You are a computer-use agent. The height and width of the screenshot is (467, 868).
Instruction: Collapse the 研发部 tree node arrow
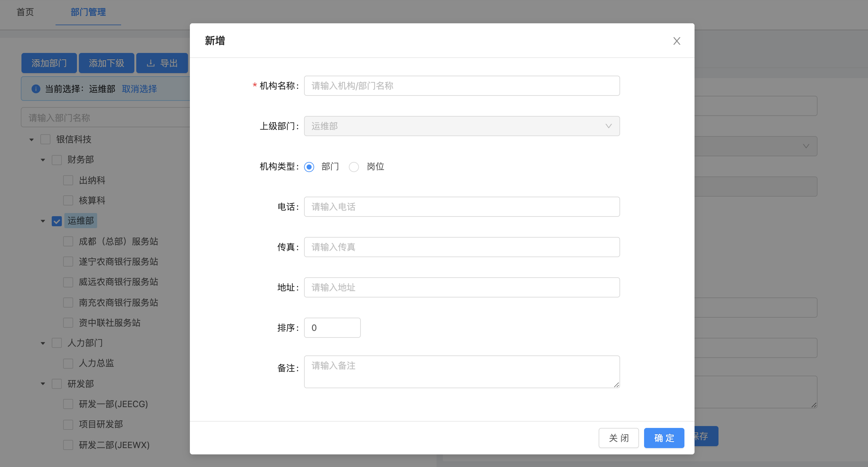tap(43, 384)
